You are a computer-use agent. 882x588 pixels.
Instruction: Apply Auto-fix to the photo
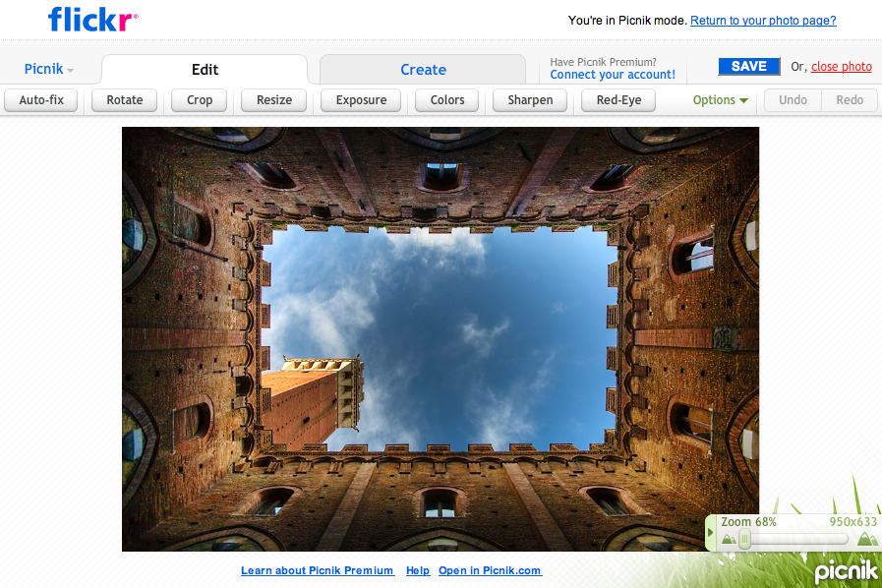40,99
